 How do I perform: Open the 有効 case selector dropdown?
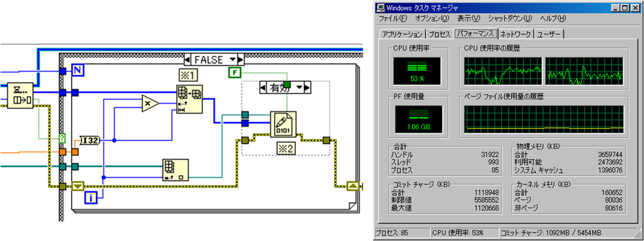click(299, 88)
